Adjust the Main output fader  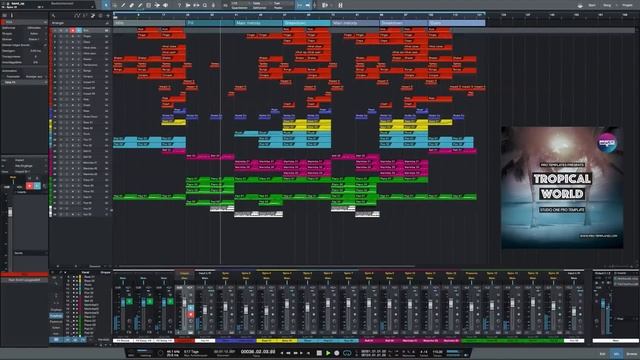click(x=602, y=304)
